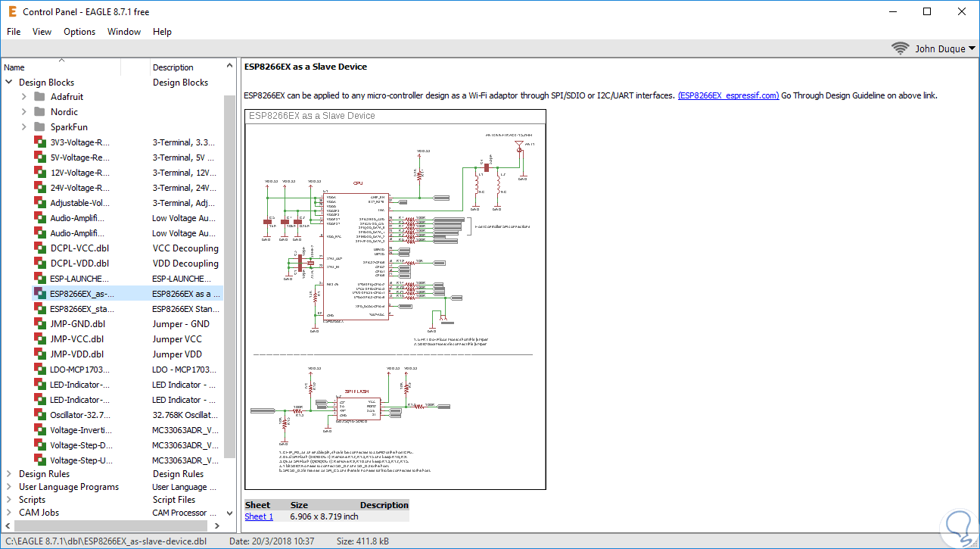The height and width of the screenshot is (549, 980).
Task: Expand the Design Rules node
Action: (9, 474)
